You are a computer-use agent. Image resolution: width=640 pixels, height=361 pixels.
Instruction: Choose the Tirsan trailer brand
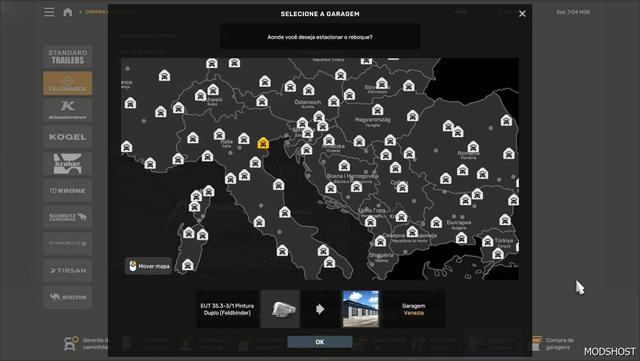[68, 270]
